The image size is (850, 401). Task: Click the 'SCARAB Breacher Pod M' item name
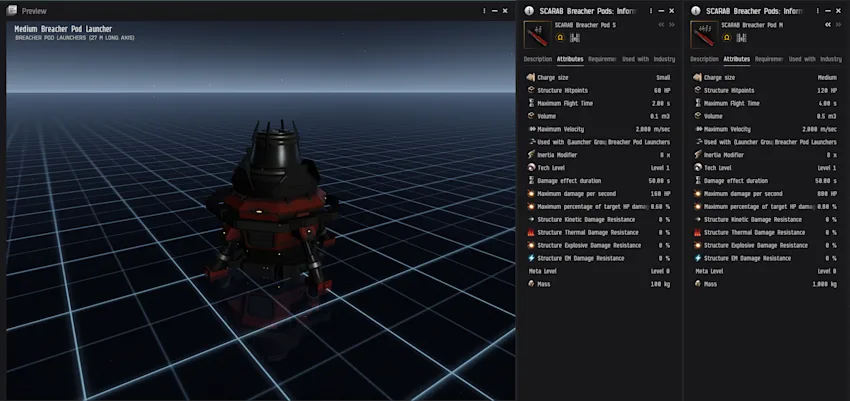click(753, 25)
